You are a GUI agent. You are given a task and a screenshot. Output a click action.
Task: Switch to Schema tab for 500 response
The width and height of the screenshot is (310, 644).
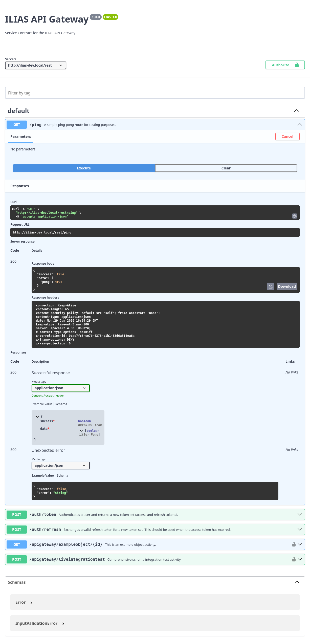click(x=62, y=476)
